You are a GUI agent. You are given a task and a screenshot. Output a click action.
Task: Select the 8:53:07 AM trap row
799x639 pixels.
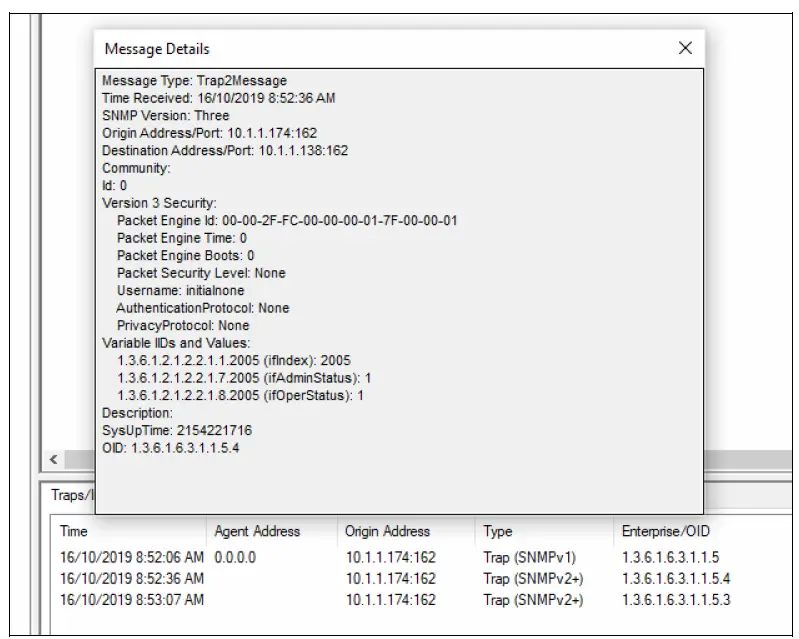click(131, 600)
